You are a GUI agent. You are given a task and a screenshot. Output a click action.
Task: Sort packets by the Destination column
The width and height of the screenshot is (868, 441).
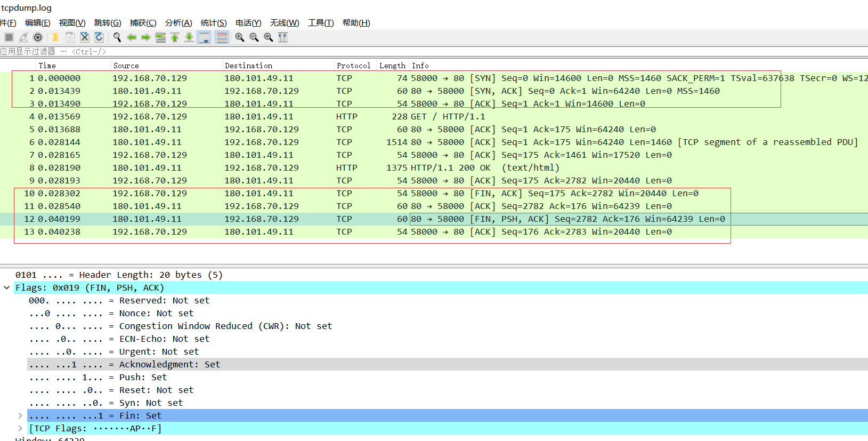(x=278, y=66)
